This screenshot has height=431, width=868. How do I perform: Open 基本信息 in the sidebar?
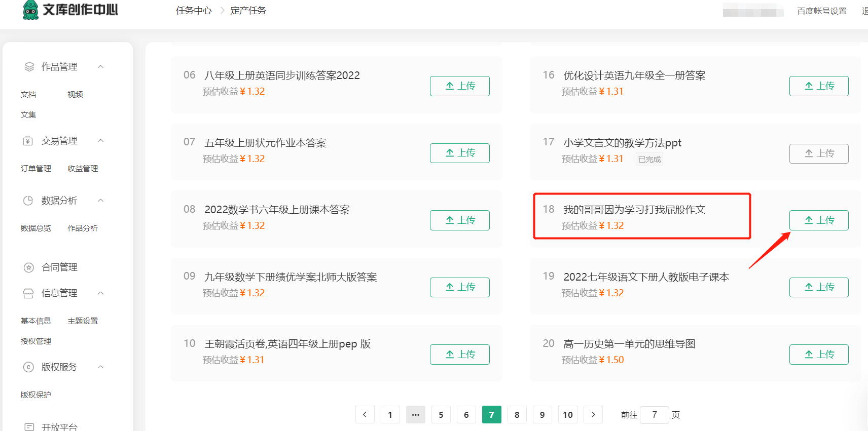coord(36,321)
